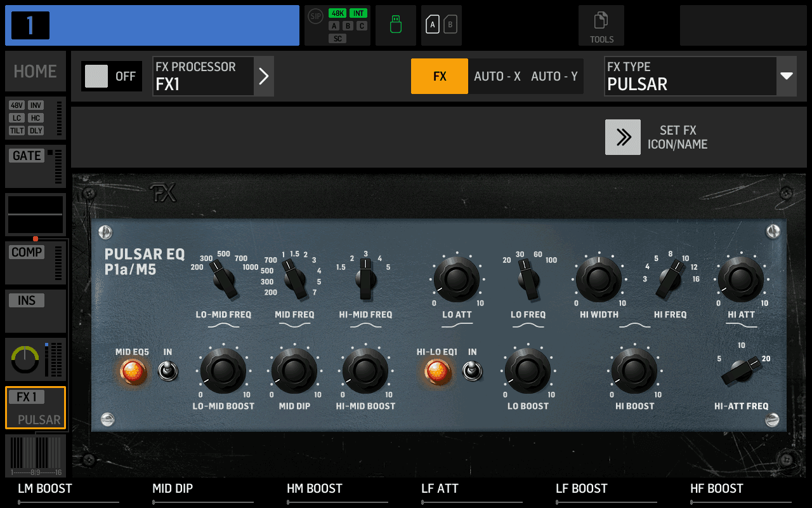Click the MID EQ5 indicator lamp

133,371
